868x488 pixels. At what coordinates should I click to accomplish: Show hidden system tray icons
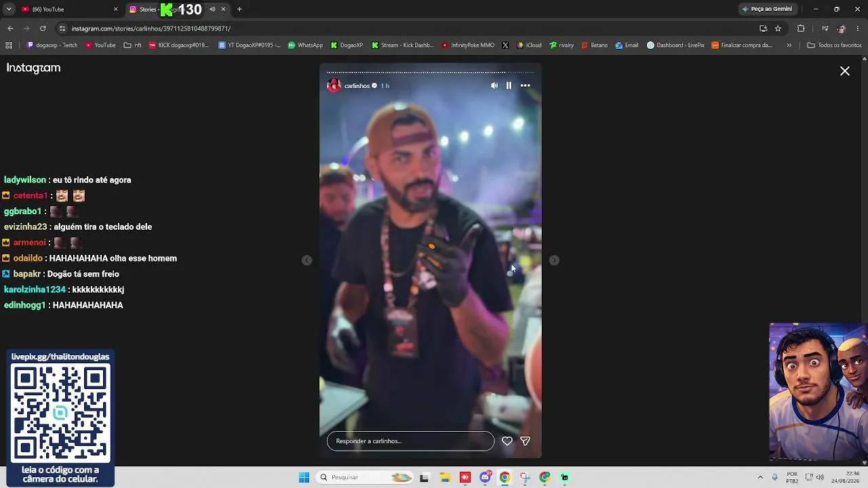click(x=760, y=477)
